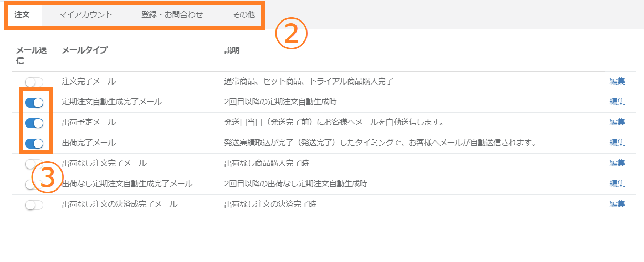Turn on the 出荷なし定期注文自動生成完了メール toggle

click(x=34, y=184)
